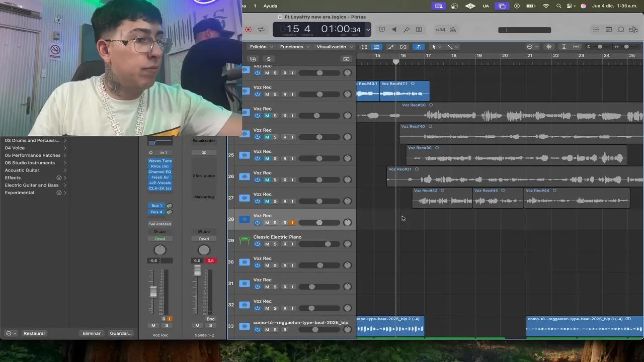Open the Edición dropdown menu
Screen dimensions: 644x362
pyautogui.click(x=261, y=47)
